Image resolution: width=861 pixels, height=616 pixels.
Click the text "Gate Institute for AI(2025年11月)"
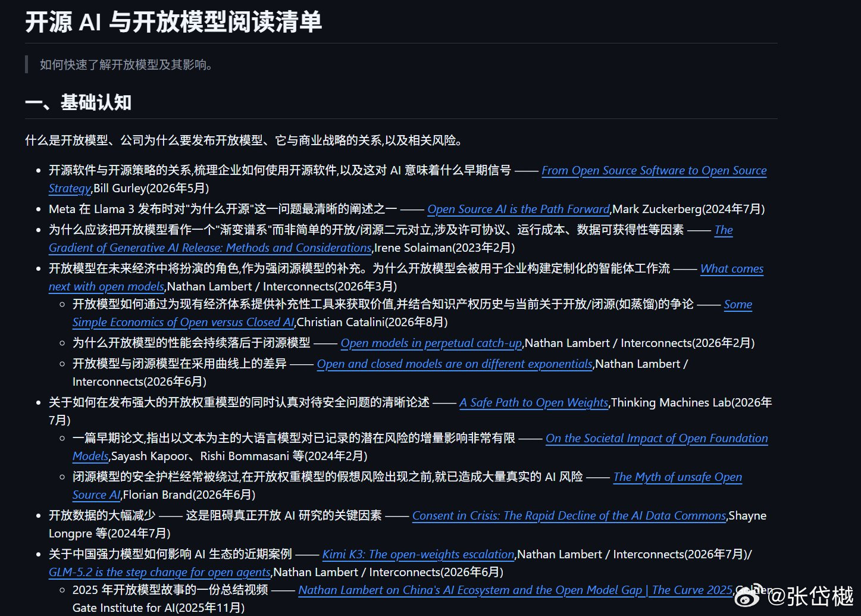click(158, 608)
